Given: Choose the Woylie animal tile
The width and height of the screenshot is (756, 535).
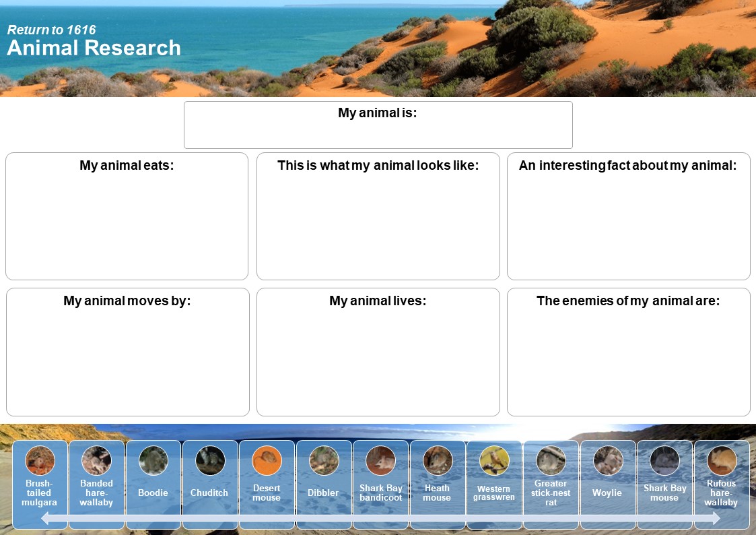Looking at the screenshot, I should (608, 485).
